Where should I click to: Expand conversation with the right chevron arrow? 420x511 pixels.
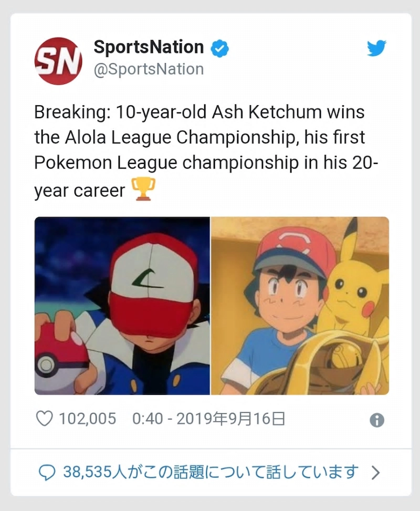pyautogui.click(x=376, y=473)
